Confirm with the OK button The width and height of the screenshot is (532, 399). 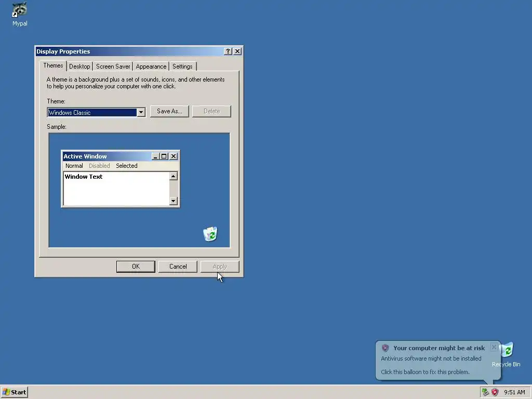[x=136, y=267]
